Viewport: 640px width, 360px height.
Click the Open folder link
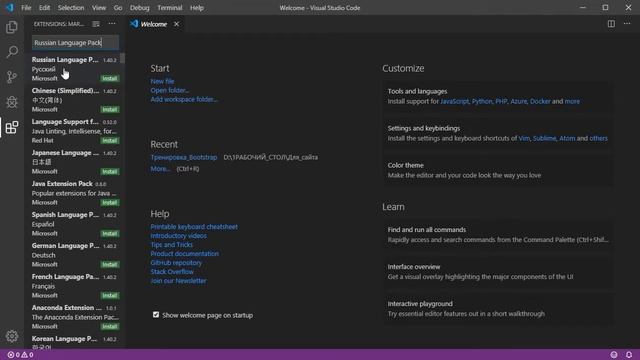[169, 90]
